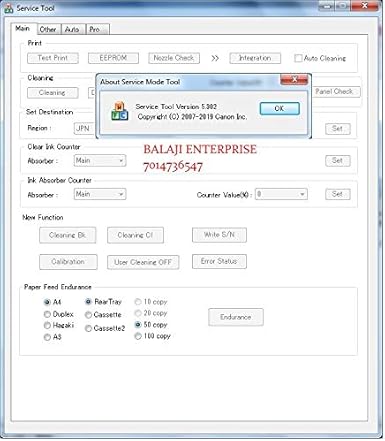Choose the 20 copy option
The height and width of the screenshot is (441, 385).
pos(138,313)
